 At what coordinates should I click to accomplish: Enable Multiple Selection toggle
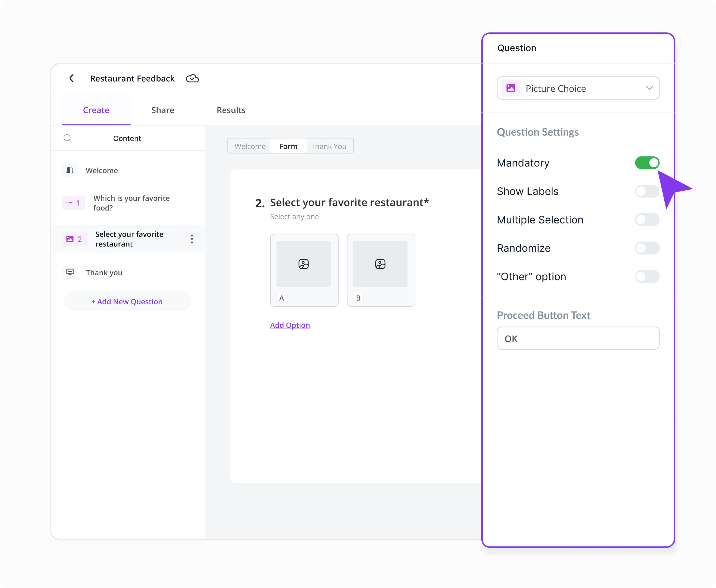647,220
